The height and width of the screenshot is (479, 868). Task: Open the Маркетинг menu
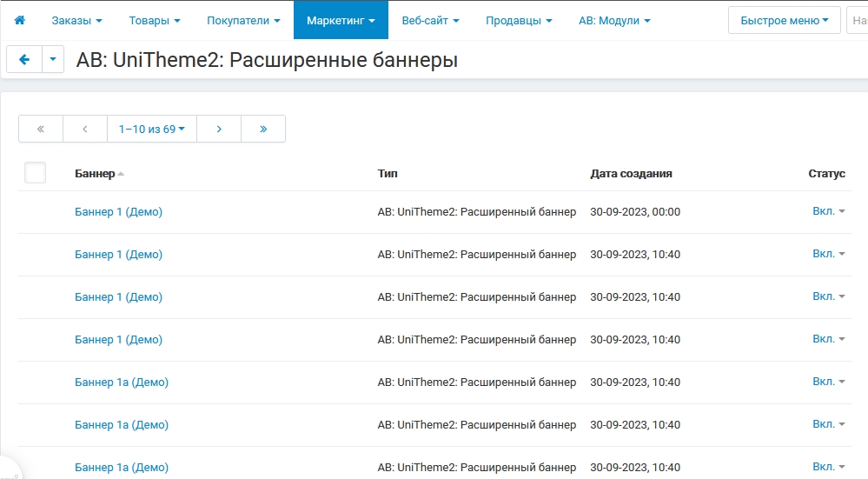tap(341, 20)
